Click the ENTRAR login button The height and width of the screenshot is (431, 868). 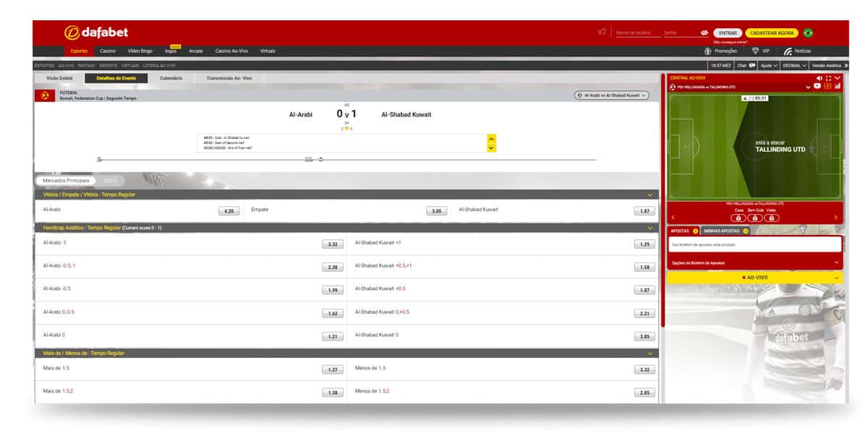pyautogui.click(x=728, y=33)
